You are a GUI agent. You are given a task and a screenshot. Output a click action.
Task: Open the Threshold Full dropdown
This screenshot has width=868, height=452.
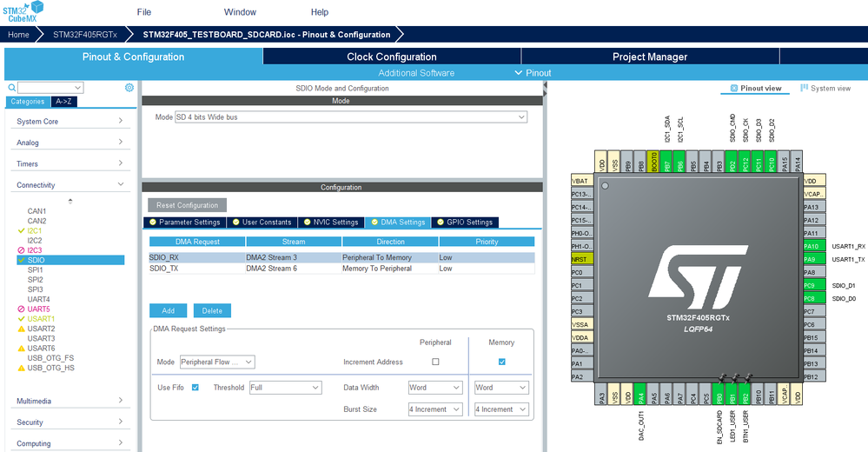pos(285,387)
